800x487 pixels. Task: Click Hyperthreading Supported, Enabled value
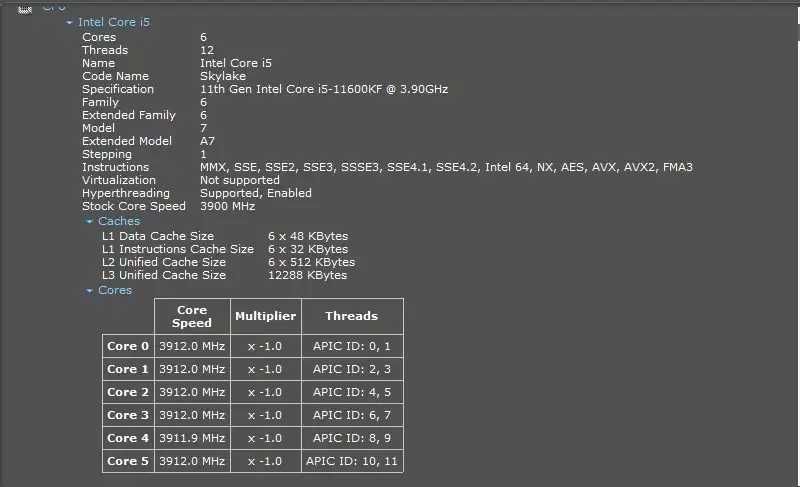click(256, 193)
